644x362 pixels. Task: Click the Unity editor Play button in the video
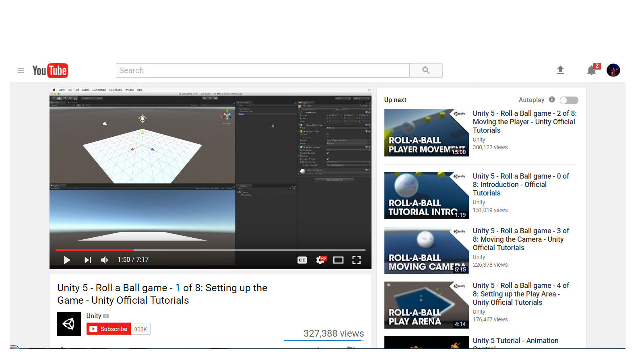(204, 98)
